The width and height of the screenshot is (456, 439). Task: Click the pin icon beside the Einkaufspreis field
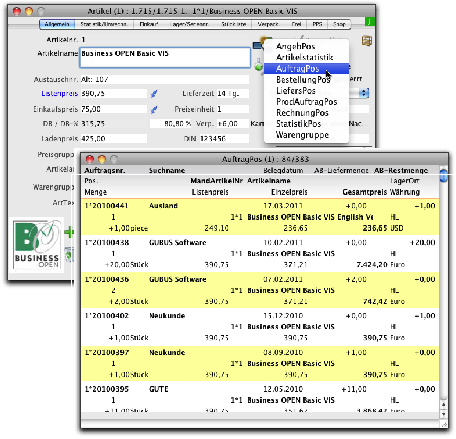pyautogui.click(x=154, y=109)
